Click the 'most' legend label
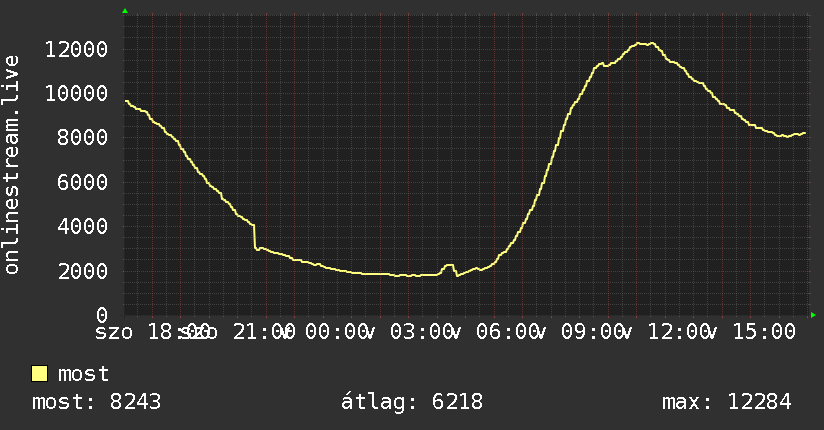This screenshot has width=824, height=430. tap(83, 374)
